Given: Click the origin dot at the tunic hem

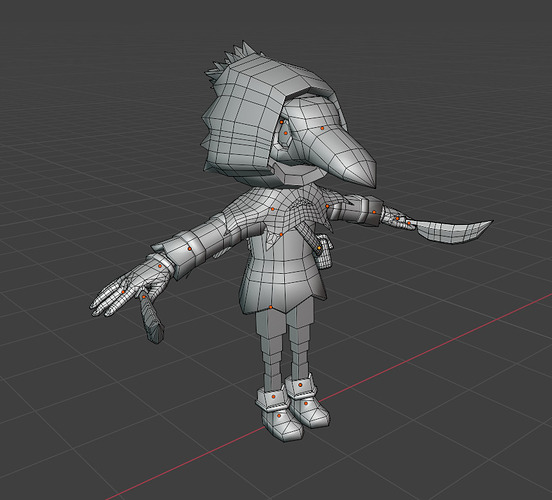Looking at the screenshot, I should [x=270, y=307].
